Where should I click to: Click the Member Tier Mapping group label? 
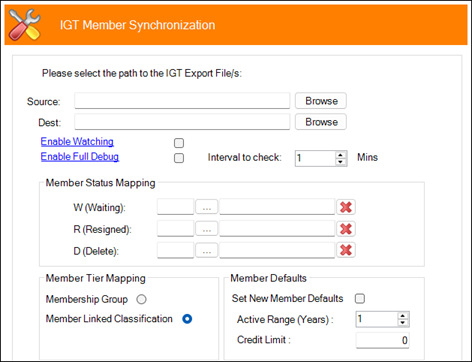click(x=95, y=278)
